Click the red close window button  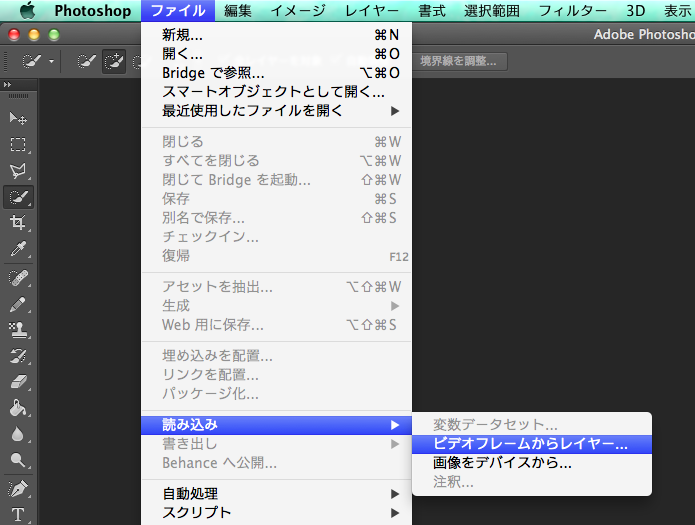[14, 35]
